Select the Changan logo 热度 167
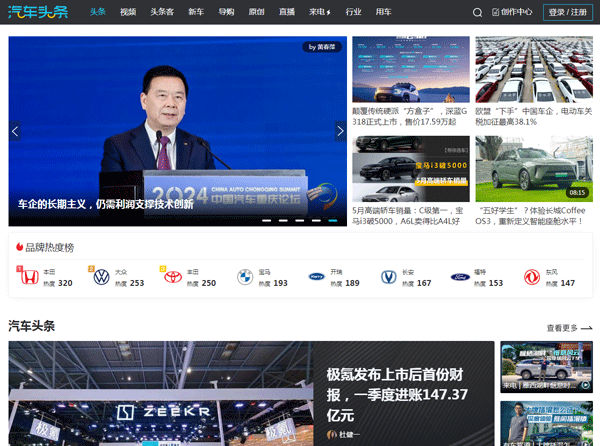Viewport: 600px width, 446px height. click(388, 277)
